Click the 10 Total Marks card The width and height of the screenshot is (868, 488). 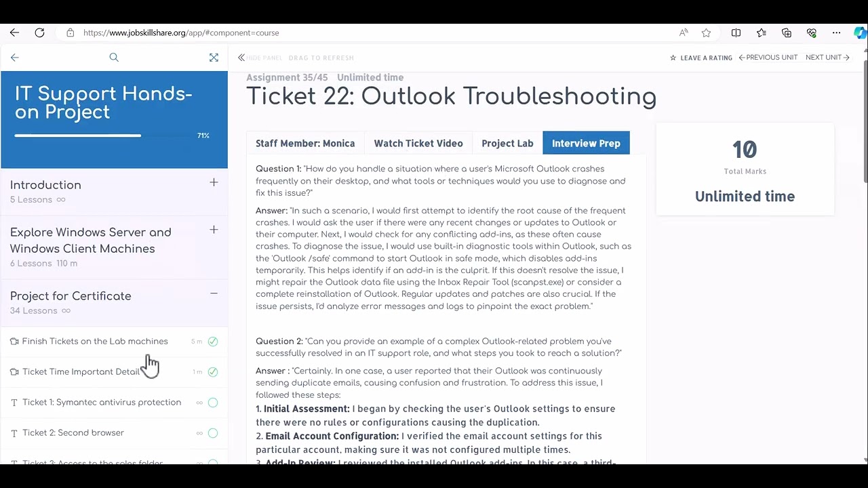[x=745, y=169]
